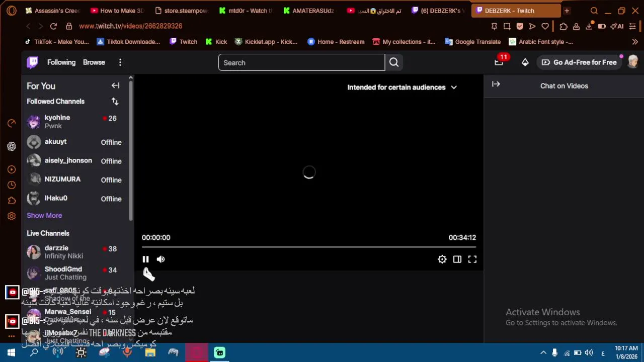644x362 pixels.
Task: Send page with My Flow arrow icon
Action: (532, 26)
